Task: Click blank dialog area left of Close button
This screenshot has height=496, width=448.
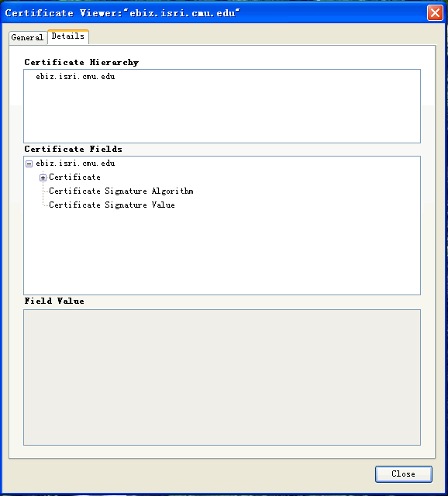Action: coord(190,474)
